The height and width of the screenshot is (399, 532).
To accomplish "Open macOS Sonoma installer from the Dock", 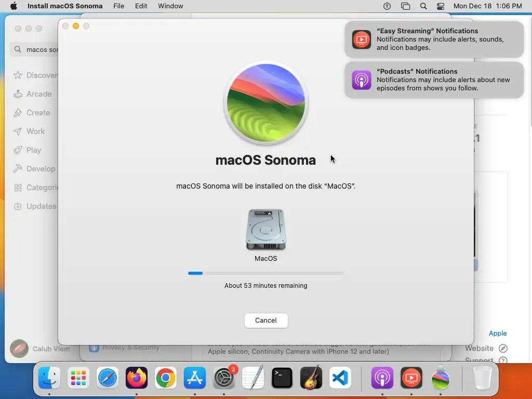I will click(441, 378).
